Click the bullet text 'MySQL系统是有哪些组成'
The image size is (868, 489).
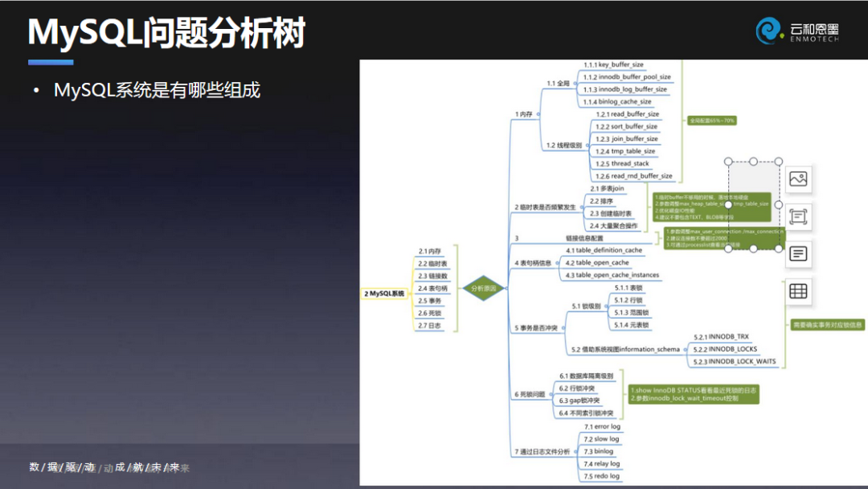click(158, 90)
